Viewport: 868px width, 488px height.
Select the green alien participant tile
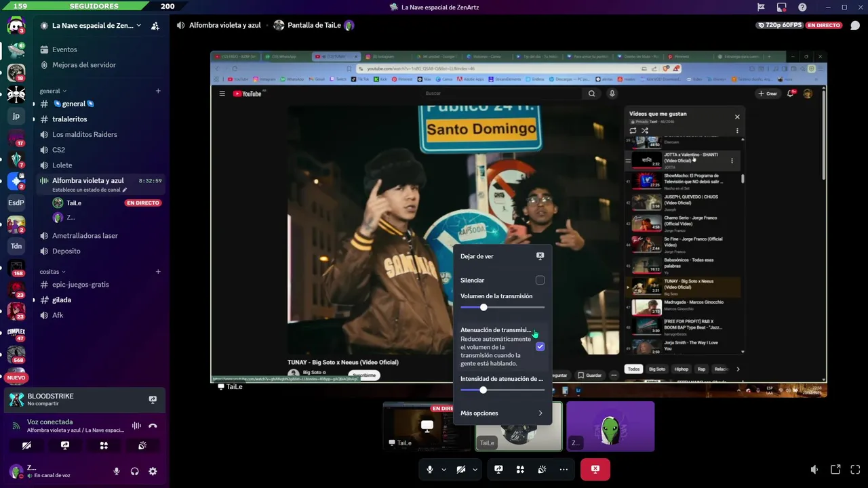point(610,426)
